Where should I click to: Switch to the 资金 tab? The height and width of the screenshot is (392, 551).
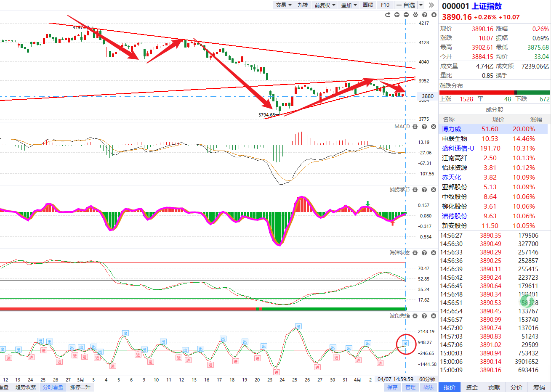(x=472, y=387)
